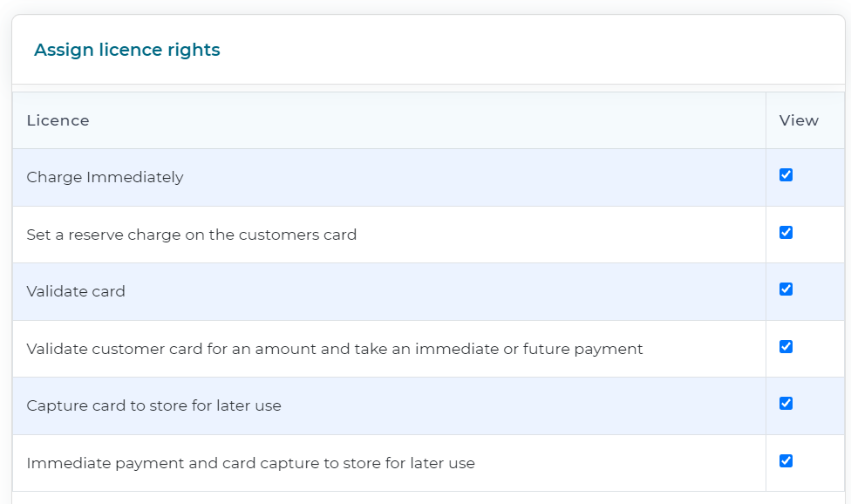Toggle Capture card to store checkbox
Viewport: 851px width, 504px height.
click(786, 403)
